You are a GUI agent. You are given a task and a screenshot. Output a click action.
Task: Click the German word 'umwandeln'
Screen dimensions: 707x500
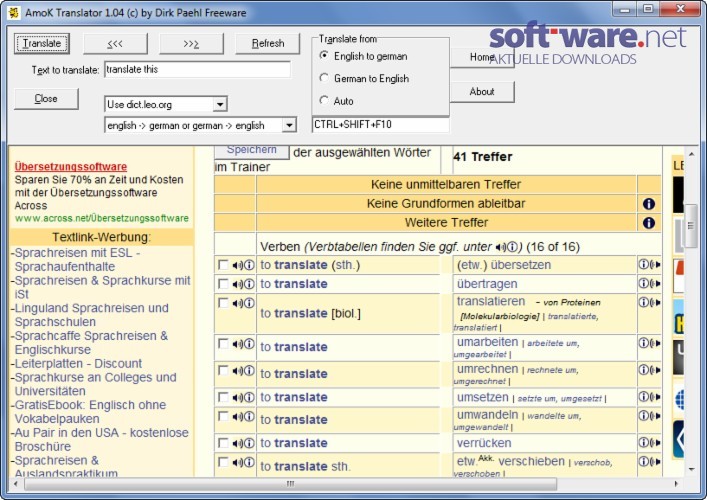[487, 414]
